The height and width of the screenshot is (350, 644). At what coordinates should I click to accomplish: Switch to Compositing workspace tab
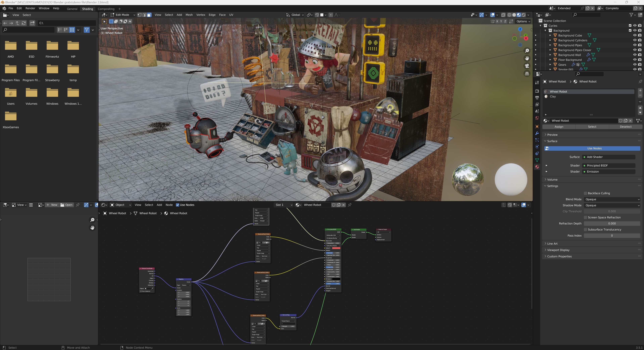point(106,9)
